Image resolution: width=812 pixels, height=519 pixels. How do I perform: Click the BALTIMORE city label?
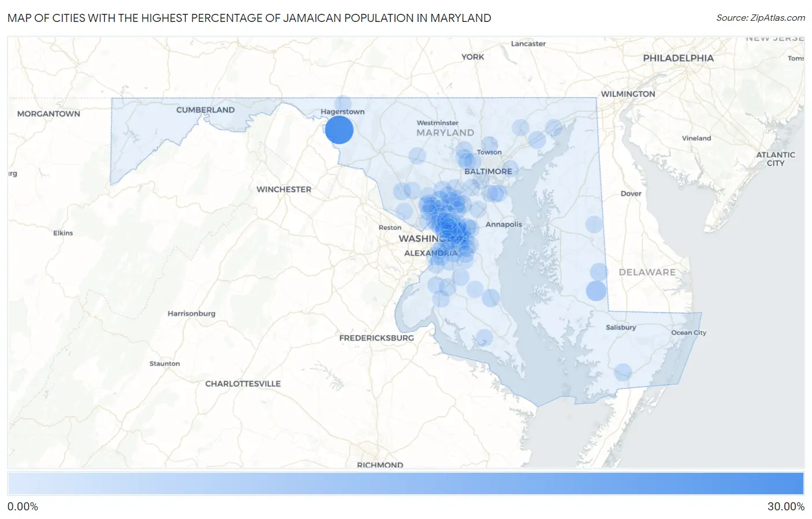[488, 171]
